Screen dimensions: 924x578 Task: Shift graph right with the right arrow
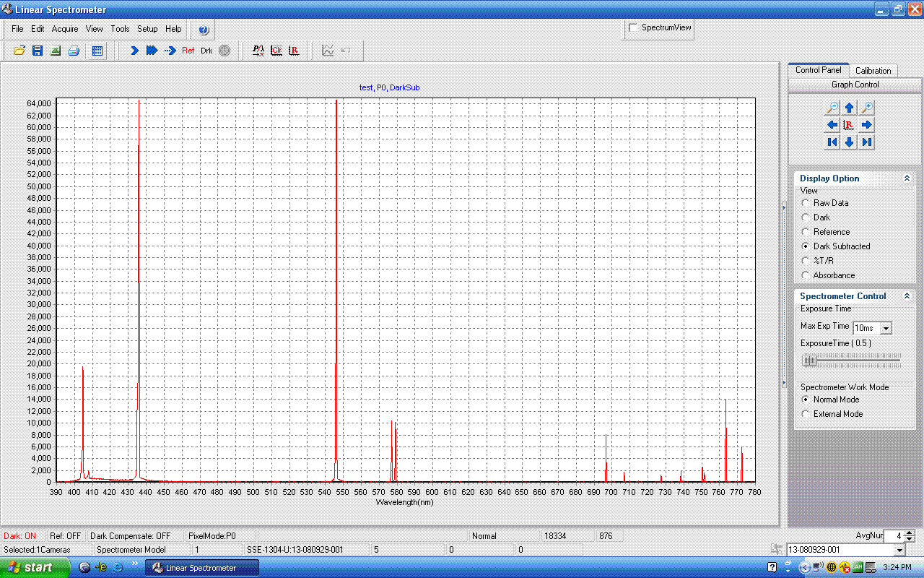(x=867, y=125)
